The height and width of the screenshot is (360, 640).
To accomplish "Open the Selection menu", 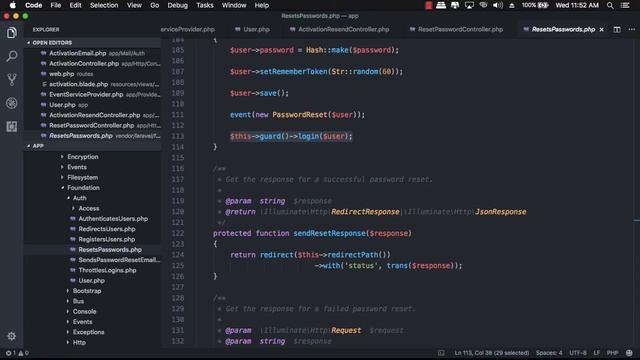I will [104, 5].
